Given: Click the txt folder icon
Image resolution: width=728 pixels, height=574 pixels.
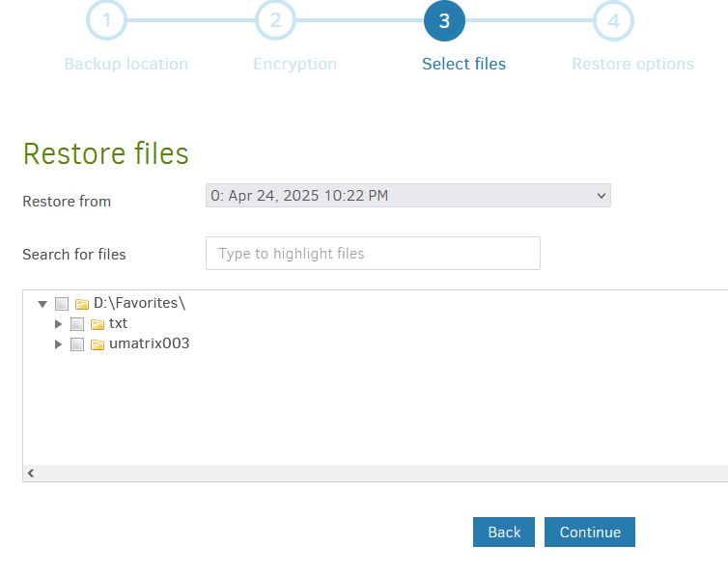Looking at the screenshot, I should 98,324.
